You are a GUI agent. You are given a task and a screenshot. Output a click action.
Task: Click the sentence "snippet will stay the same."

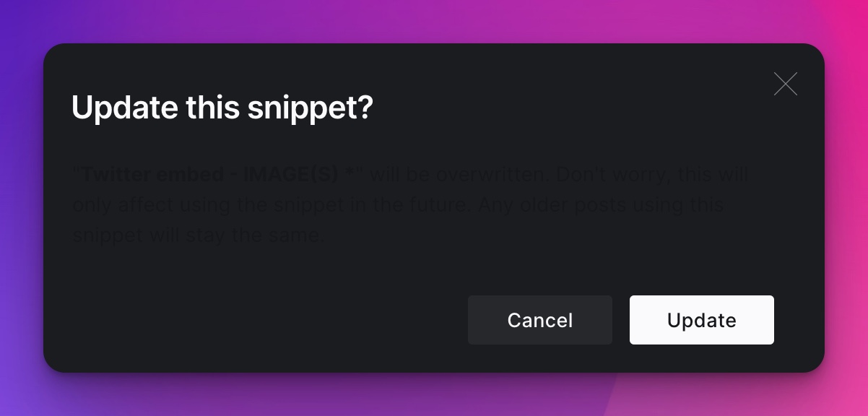199,235
